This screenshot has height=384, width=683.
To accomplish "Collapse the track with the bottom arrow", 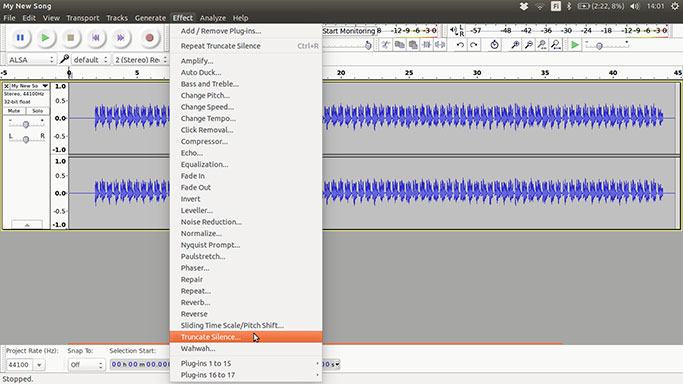I will tap(27, 225).
